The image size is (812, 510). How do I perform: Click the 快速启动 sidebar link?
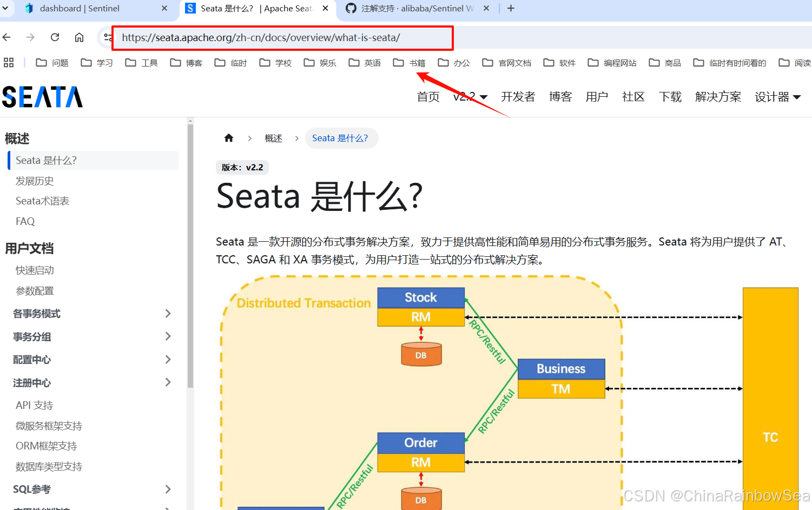pos(35,270)
